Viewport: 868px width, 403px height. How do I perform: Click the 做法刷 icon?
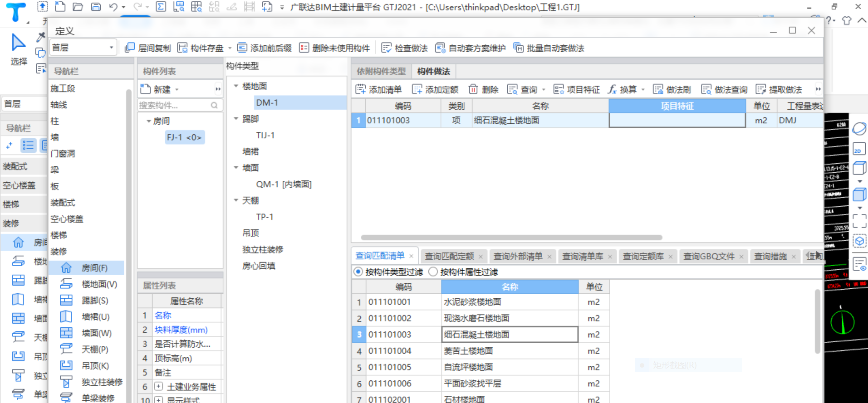tap(658, 89)
